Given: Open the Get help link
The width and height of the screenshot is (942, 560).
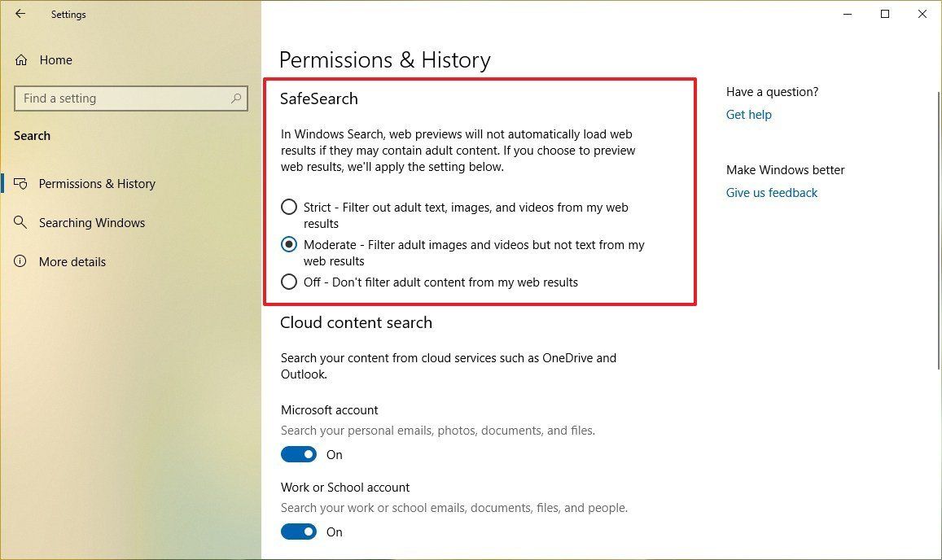Looking at the screenshot, I should click(748, 114).
